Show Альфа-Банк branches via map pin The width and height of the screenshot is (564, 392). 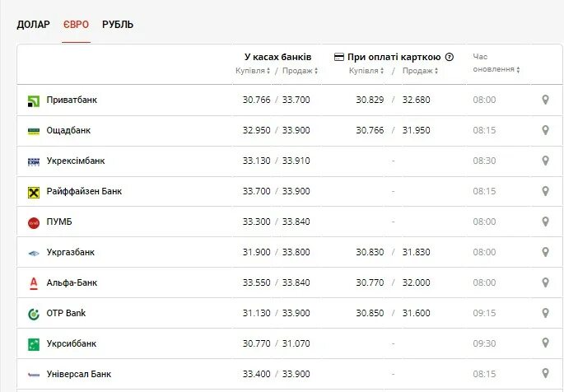pos(545,282)
